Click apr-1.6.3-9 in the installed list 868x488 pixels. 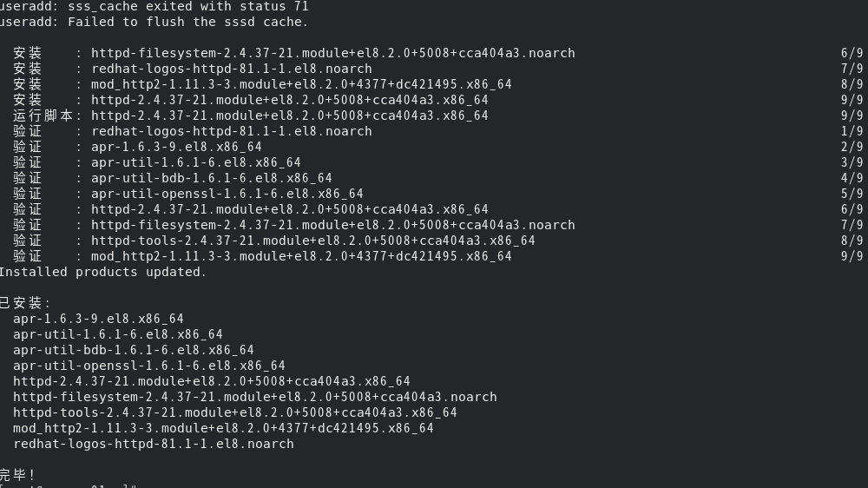(x=98, y=319)
